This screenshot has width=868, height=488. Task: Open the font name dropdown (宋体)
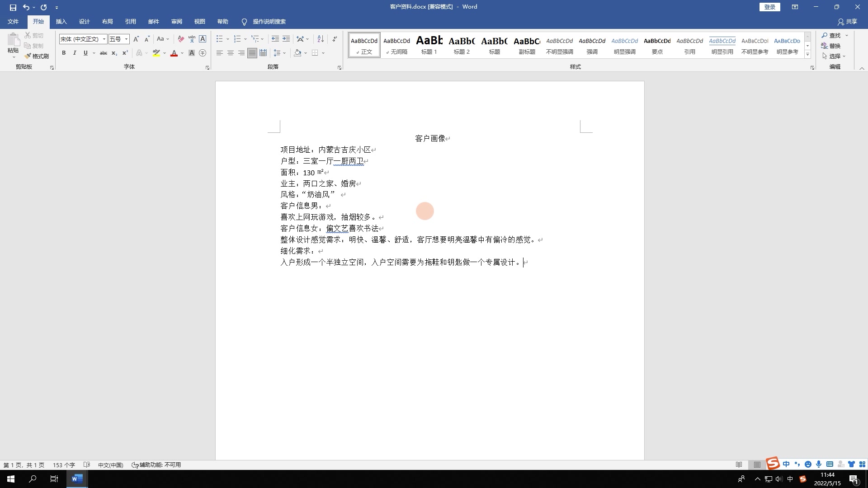pyautogui.click(x=104, y=39)
